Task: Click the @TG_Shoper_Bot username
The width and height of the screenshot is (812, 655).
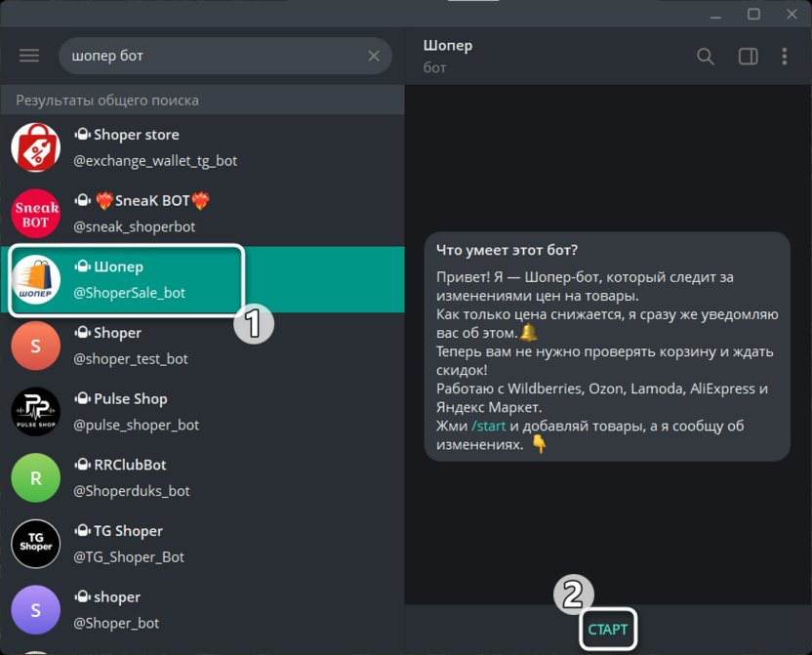Action: (129, 557)
